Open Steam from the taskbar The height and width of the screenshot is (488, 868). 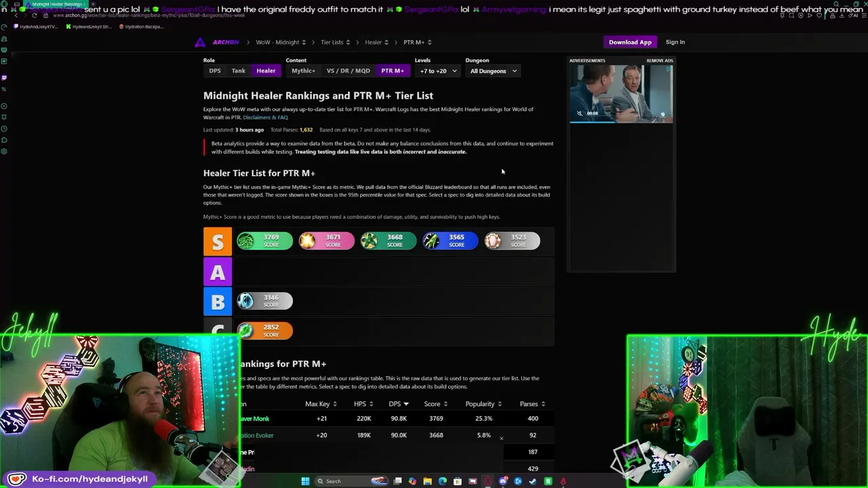[533, 481]
